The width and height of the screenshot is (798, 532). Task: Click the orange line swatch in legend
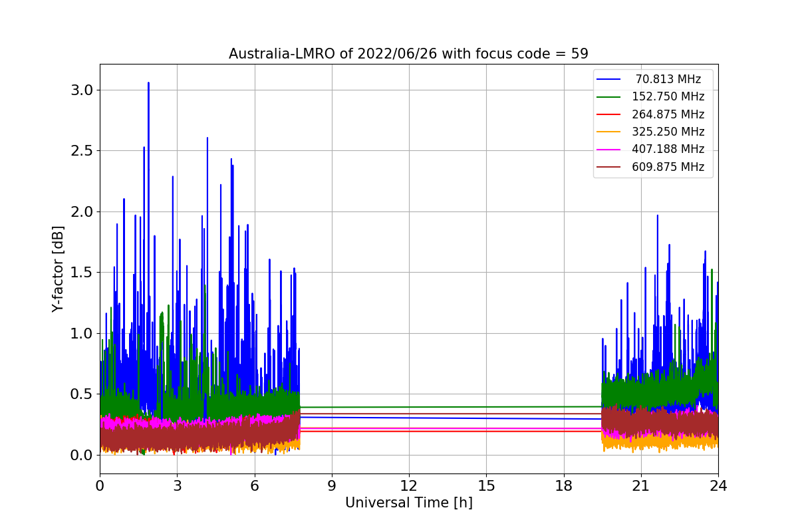609,132
